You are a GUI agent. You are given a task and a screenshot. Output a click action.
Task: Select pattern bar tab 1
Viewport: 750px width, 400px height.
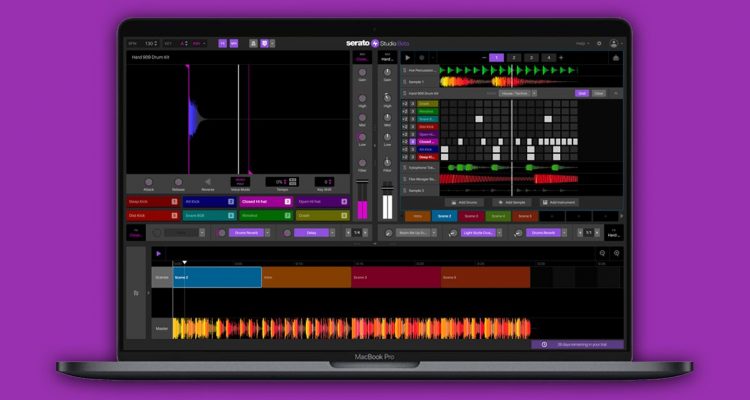tap(496, 57)
